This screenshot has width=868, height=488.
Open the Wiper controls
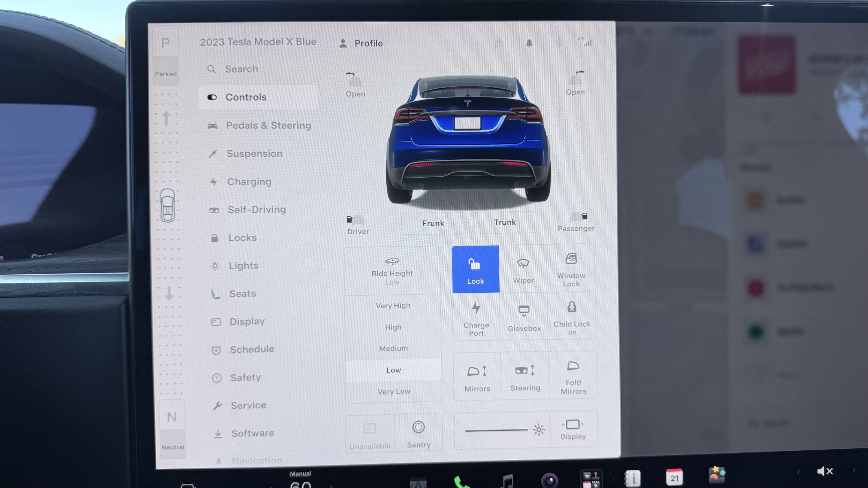coord(523,269)
